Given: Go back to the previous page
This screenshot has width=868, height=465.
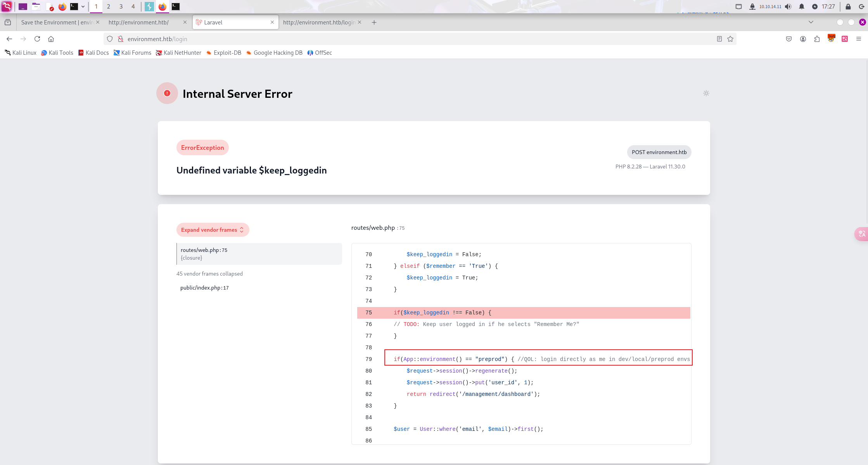Looking at the screenshot, I should [x=9, y=39].
